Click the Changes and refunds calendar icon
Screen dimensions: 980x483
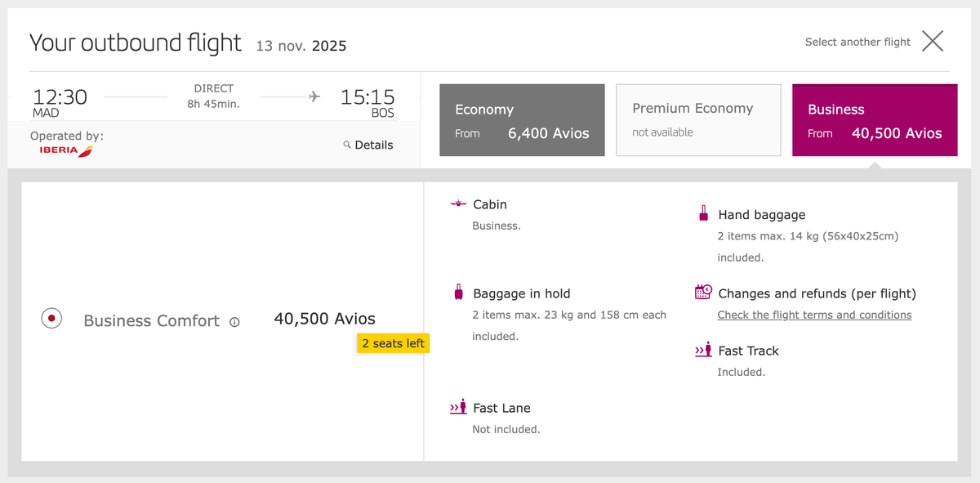703,291
